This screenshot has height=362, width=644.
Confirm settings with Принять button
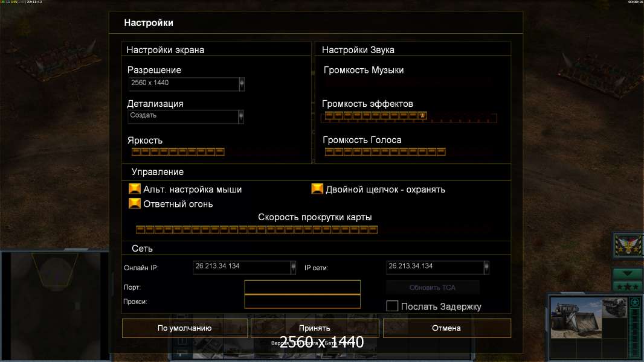click(x=315, y=328)
